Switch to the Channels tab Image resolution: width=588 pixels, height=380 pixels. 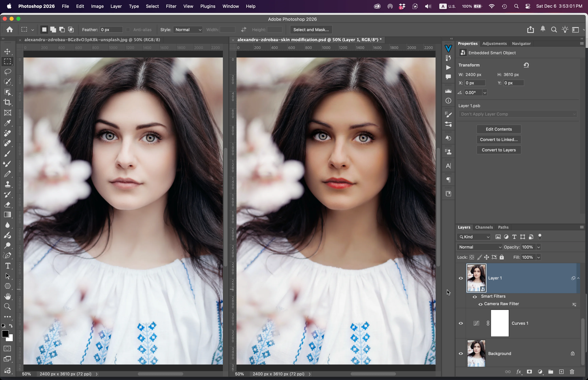[x=484, y=227]
